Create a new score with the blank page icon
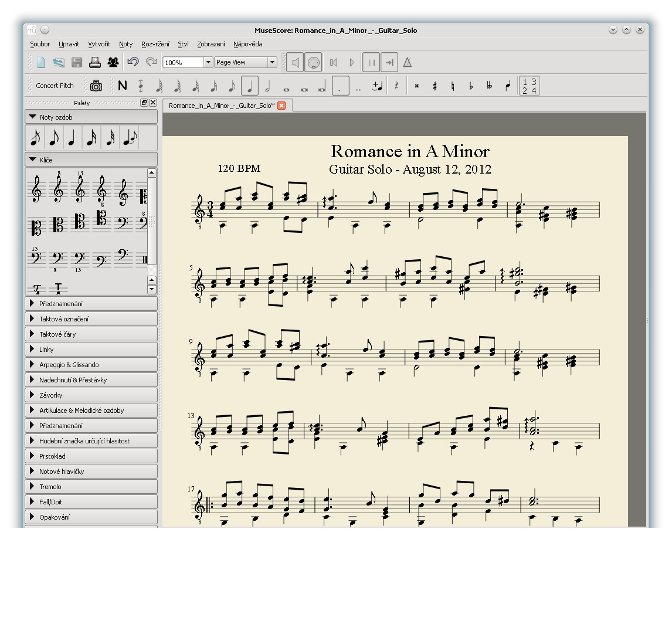Image resolution: width=672 pixels, height=641 pixels. coord(40,63)
